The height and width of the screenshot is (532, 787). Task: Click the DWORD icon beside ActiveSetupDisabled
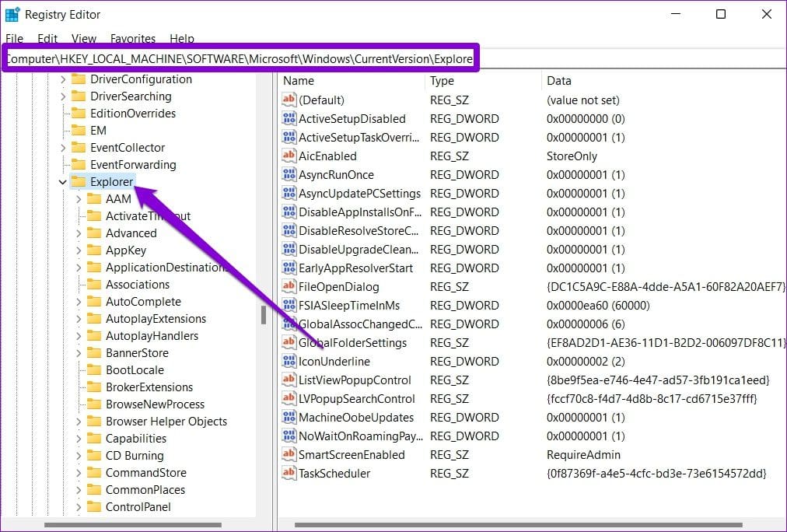[x=289, y=119]
